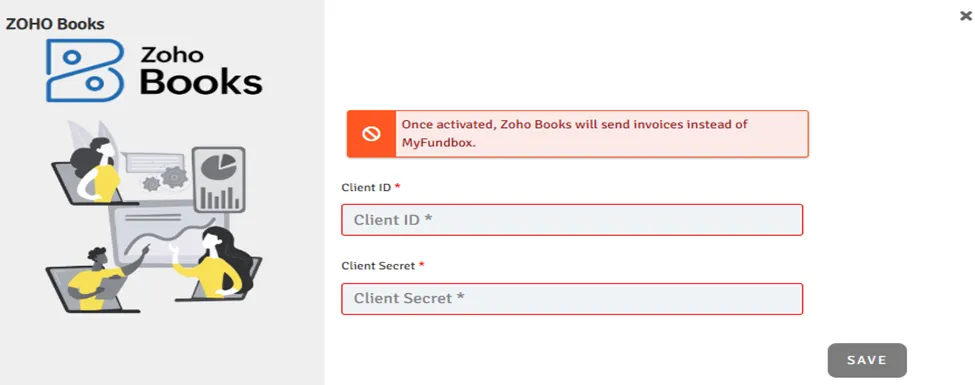
Task: Click the orange prohibited warning icon
Action: (371, 134)
